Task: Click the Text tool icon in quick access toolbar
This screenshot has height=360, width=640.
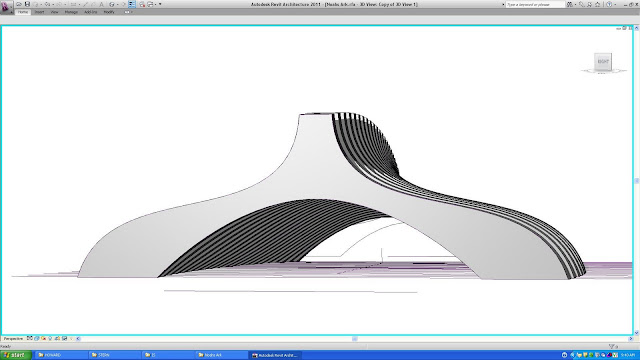Action: (x=102, y=4)
